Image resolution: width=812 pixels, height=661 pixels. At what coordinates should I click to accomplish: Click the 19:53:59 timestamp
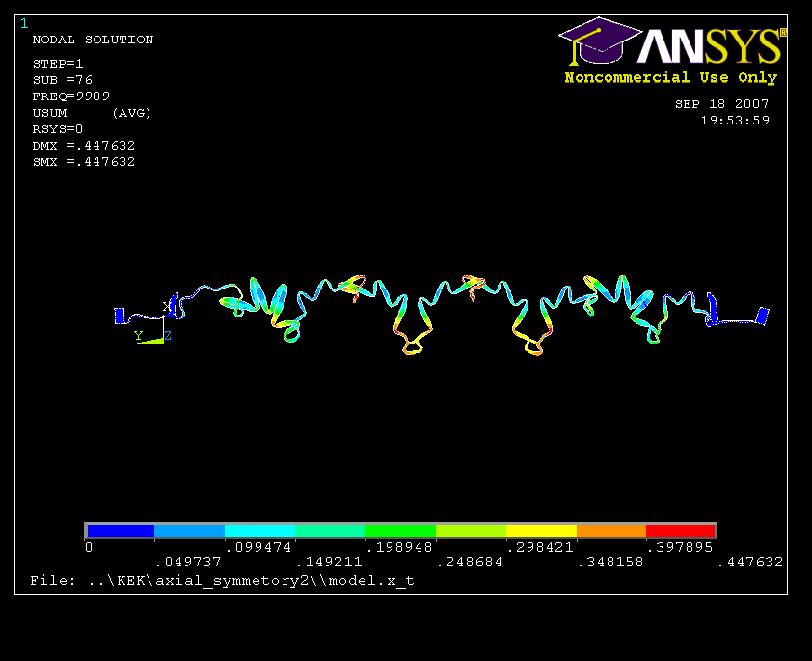point(735,121)
